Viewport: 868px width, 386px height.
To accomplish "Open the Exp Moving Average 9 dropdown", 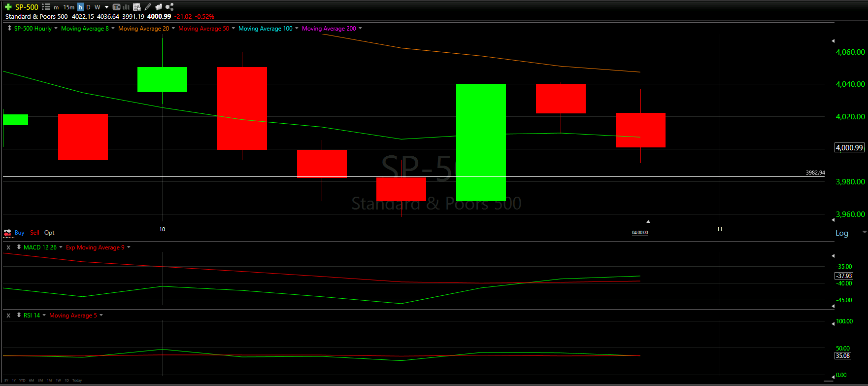I will (x=129, y=247).
